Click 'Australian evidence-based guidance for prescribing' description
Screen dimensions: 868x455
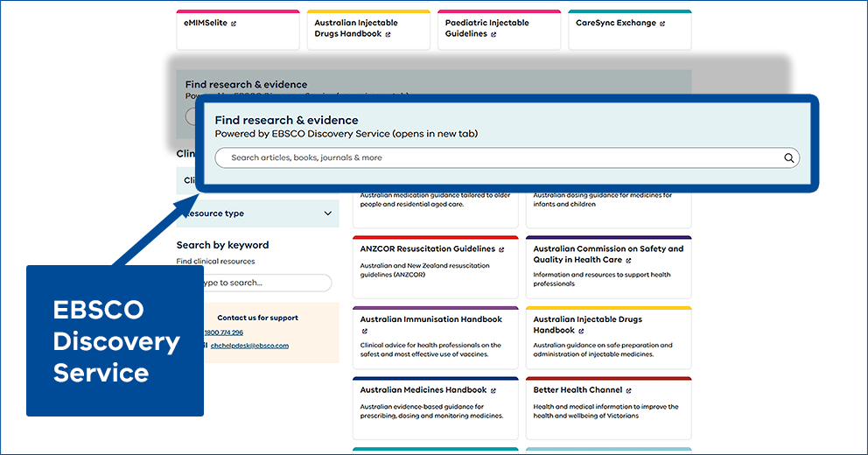coord(431,411)
